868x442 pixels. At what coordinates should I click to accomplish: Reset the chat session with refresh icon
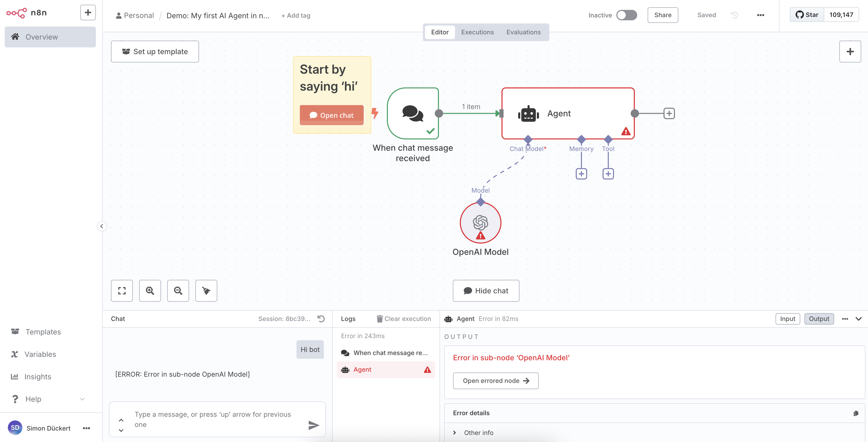(x=321, y=319)
